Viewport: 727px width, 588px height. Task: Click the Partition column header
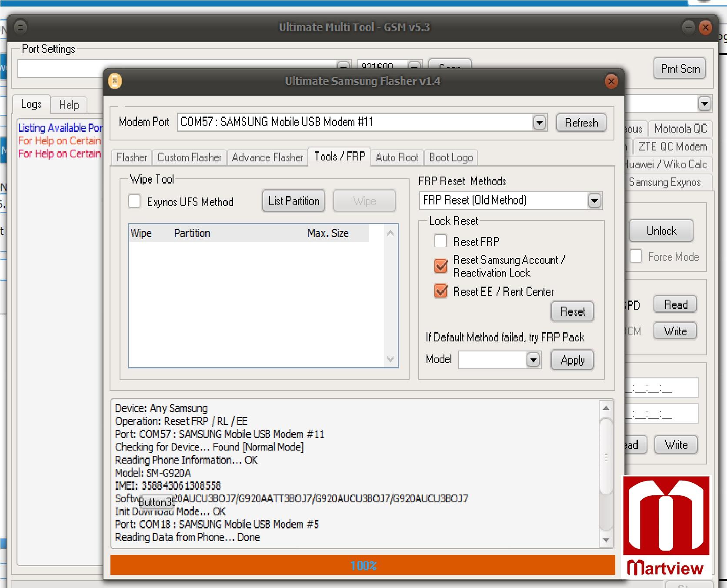(192, 234)
